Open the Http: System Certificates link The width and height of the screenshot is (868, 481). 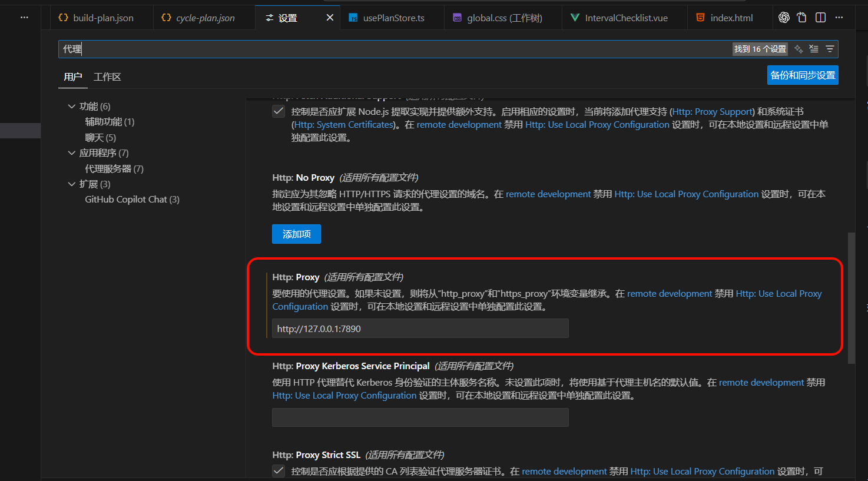point(343,125)
